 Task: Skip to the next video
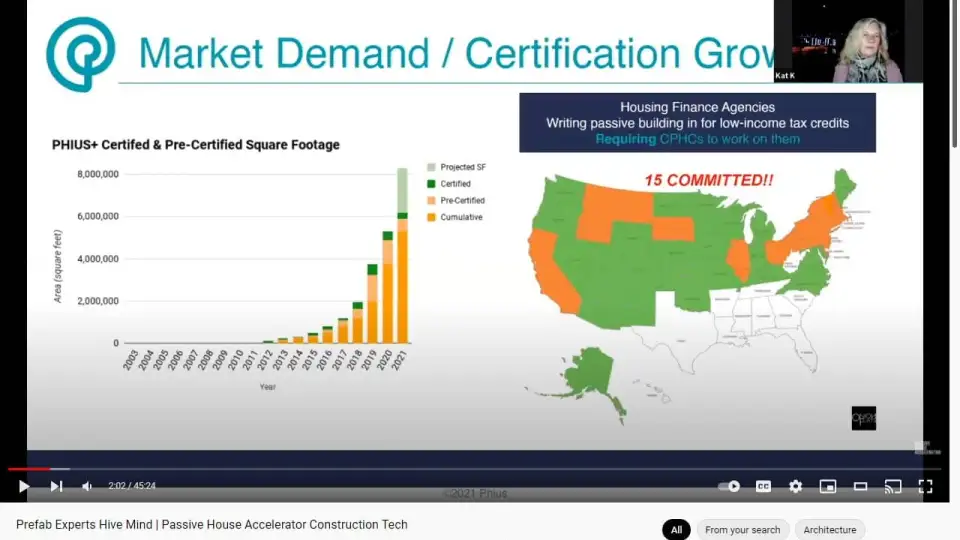[x=56, y=486]
